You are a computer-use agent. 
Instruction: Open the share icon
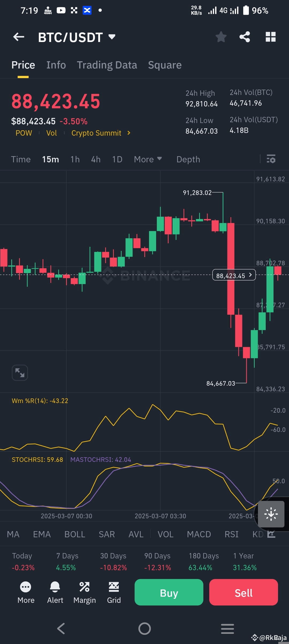coord(245,37)
